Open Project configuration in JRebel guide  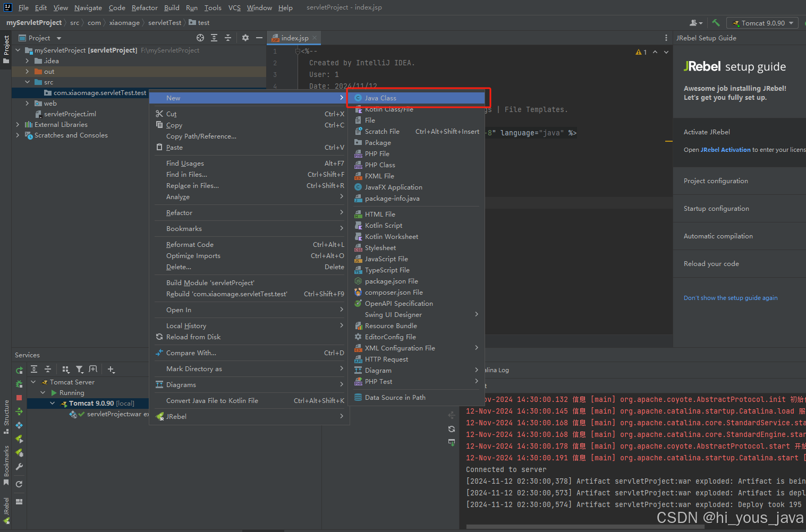click(x=740, y=181)
